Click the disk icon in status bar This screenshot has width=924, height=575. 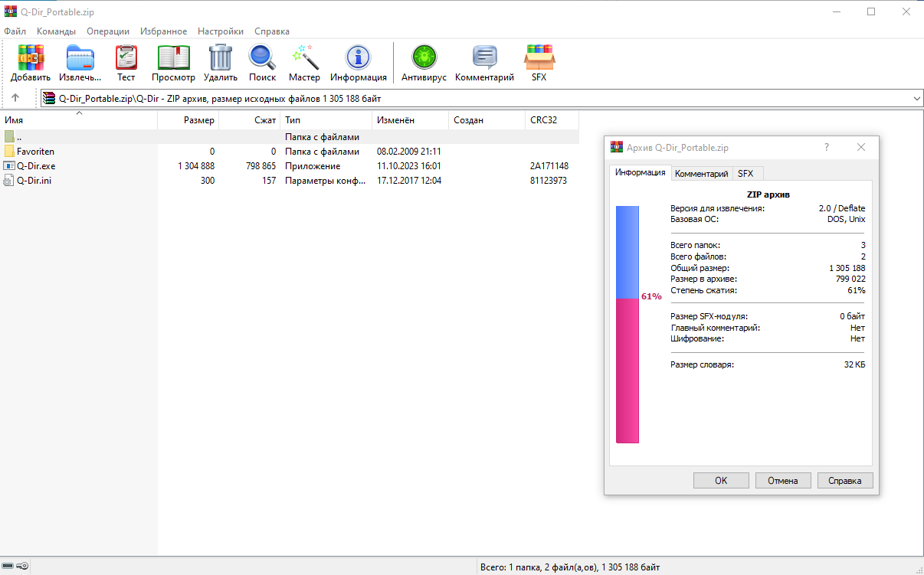[x=8, y=567]
